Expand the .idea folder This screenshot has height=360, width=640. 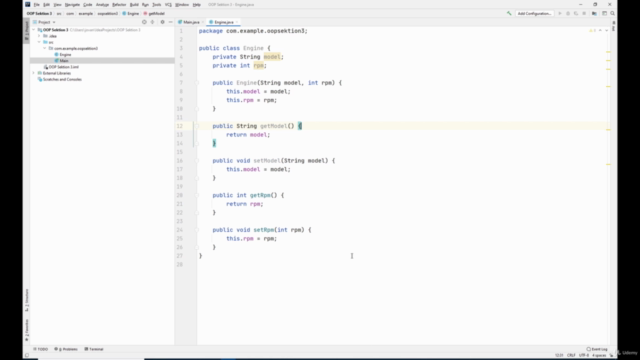pyautogui.click(x=39, y=36)
